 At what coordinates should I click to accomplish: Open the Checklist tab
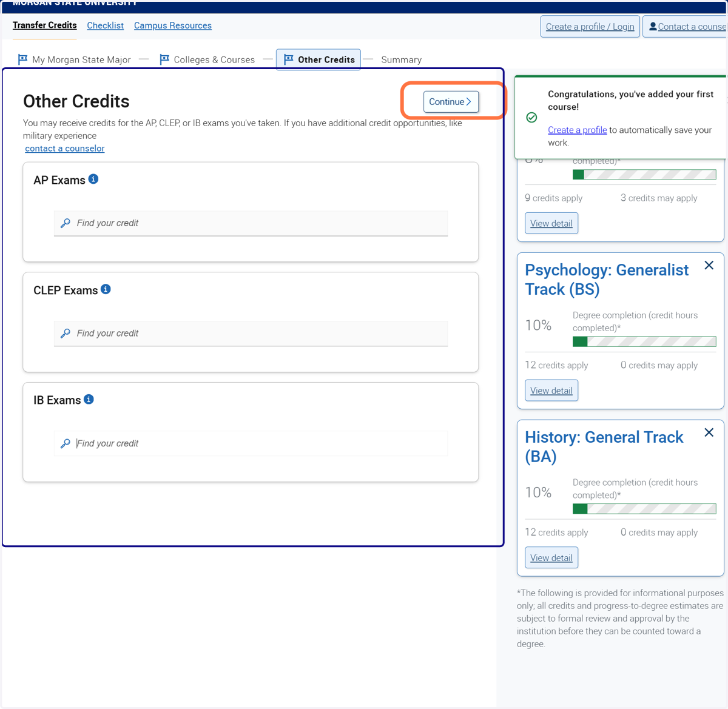point(106,25)
